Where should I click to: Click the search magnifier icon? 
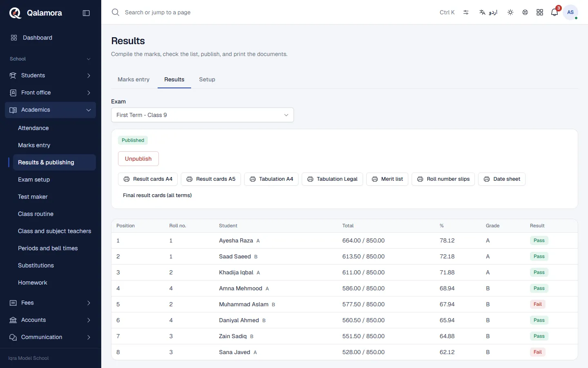point(116,12)
